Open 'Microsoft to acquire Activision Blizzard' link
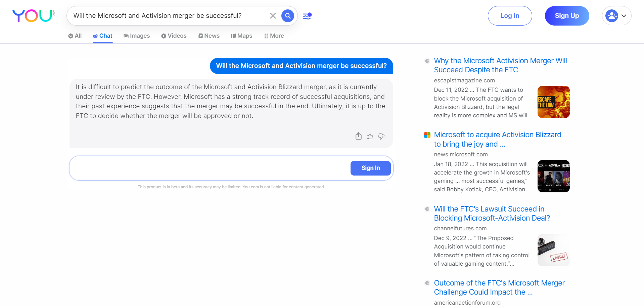 click(498, 139)
